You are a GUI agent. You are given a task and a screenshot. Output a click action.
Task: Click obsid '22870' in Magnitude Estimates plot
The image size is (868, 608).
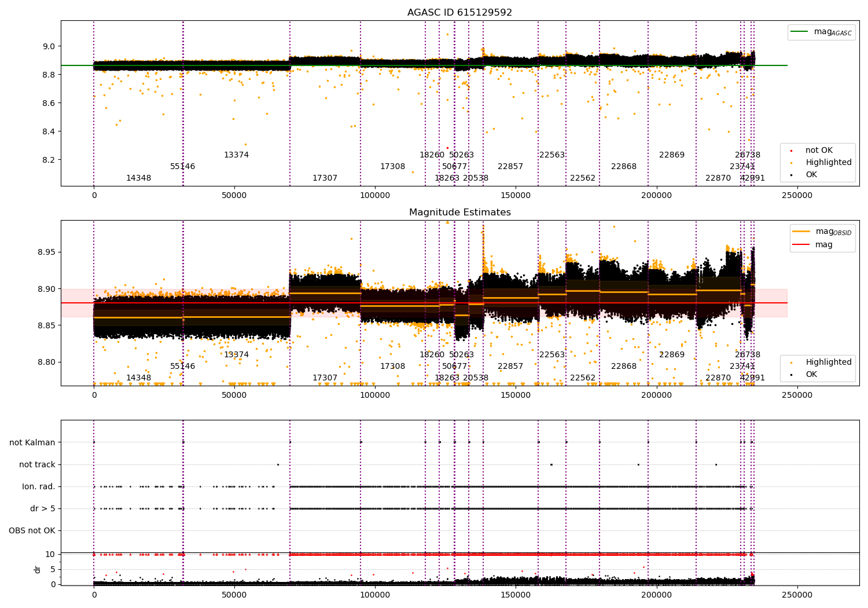point(718,378)
